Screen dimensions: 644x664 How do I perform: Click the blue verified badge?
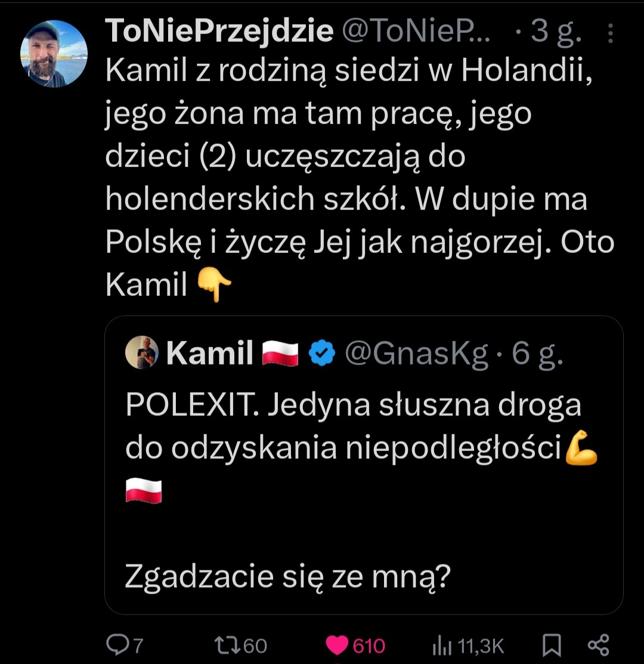[321, 353]
